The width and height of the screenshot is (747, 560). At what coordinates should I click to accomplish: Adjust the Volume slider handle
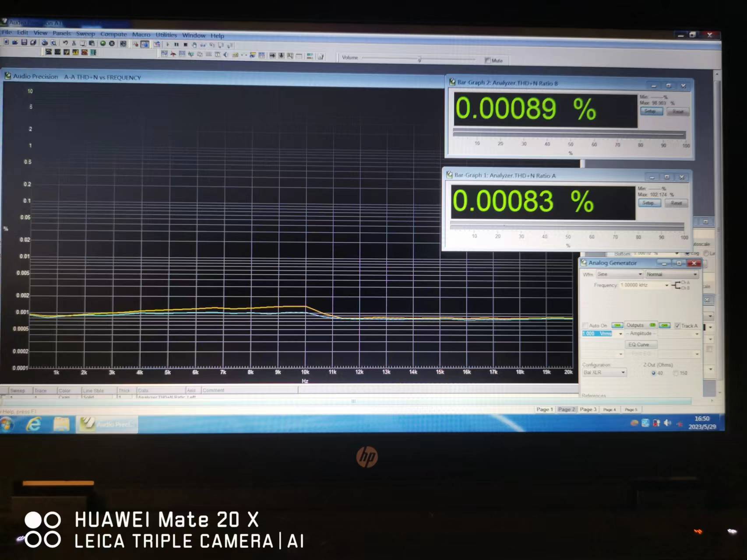coord(419,59)
